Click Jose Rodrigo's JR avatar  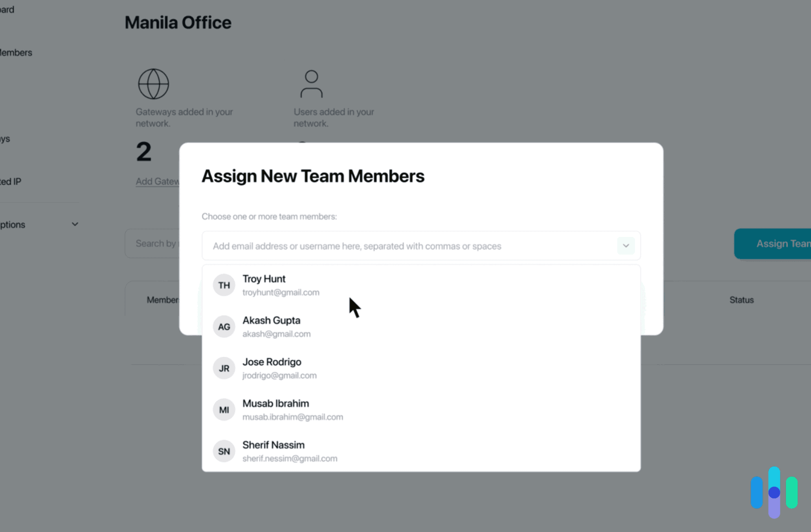(x=224, y=368)
